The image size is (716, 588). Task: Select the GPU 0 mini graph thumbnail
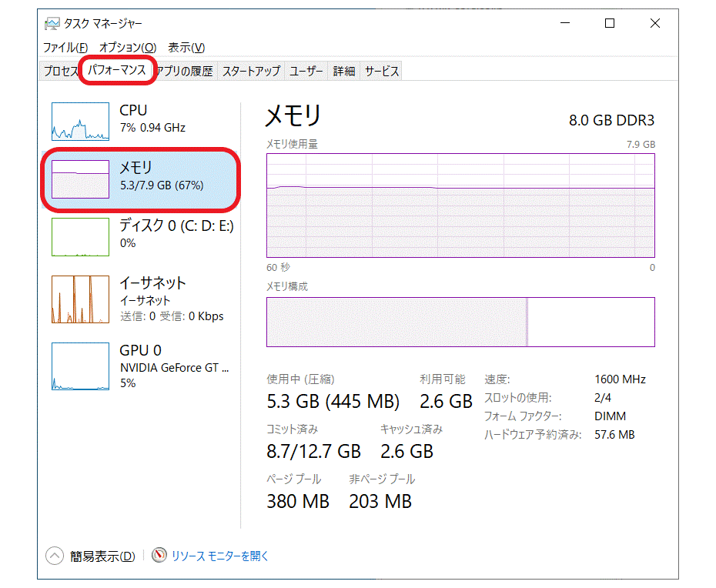click(x=80, y=366)
